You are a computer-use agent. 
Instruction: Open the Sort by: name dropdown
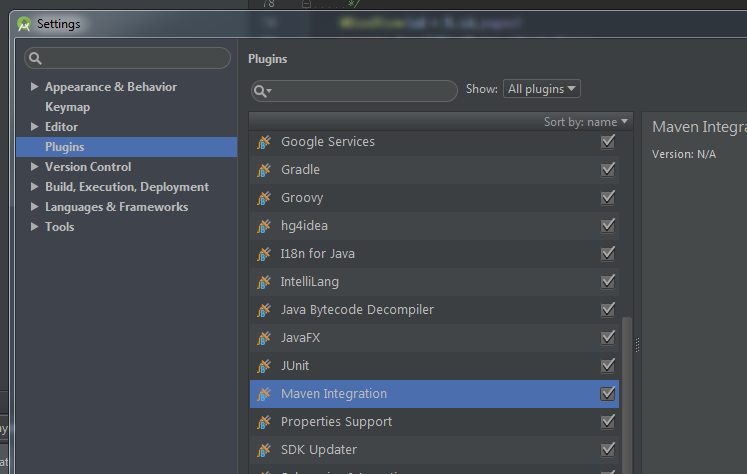585,122
